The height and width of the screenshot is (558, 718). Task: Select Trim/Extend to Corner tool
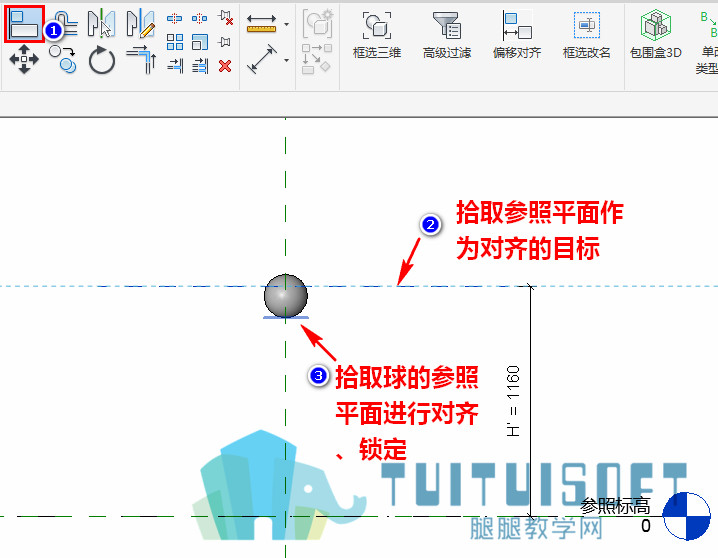[x=141, y=60]
